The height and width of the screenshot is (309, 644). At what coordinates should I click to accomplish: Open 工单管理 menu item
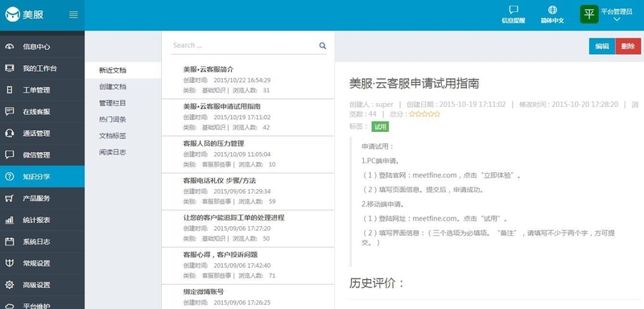[43, 90]
